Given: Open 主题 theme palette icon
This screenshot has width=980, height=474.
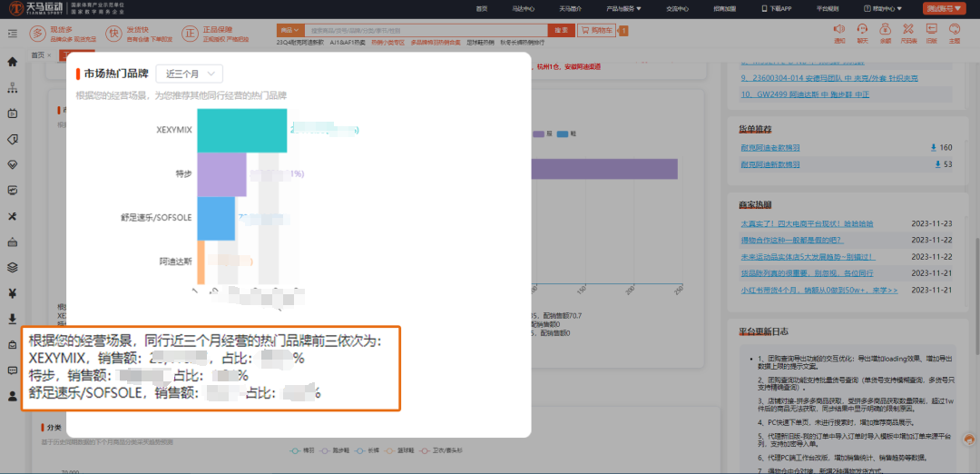Looking at the screenshot, I should (955, 29).
